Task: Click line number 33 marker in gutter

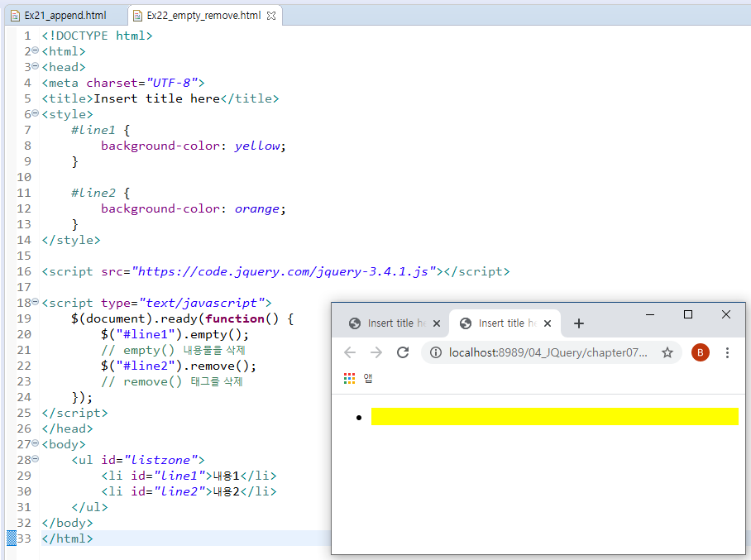Action: pyautogui.click(x=24, y=538)
